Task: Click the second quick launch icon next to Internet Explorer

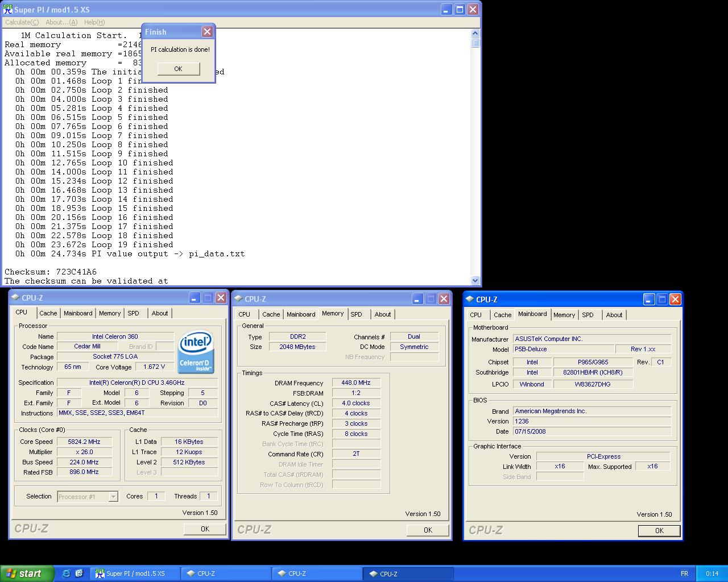Action: tap(79, 573)
